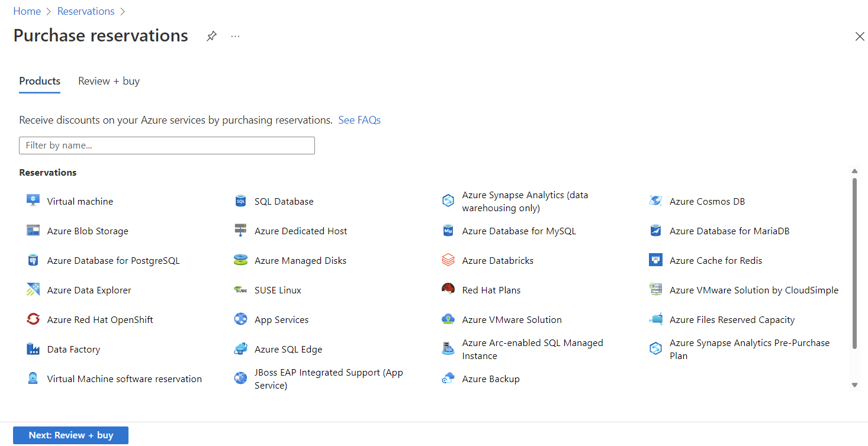
Task: Select the Red Hat Plans label
Action: pos(491,290)
